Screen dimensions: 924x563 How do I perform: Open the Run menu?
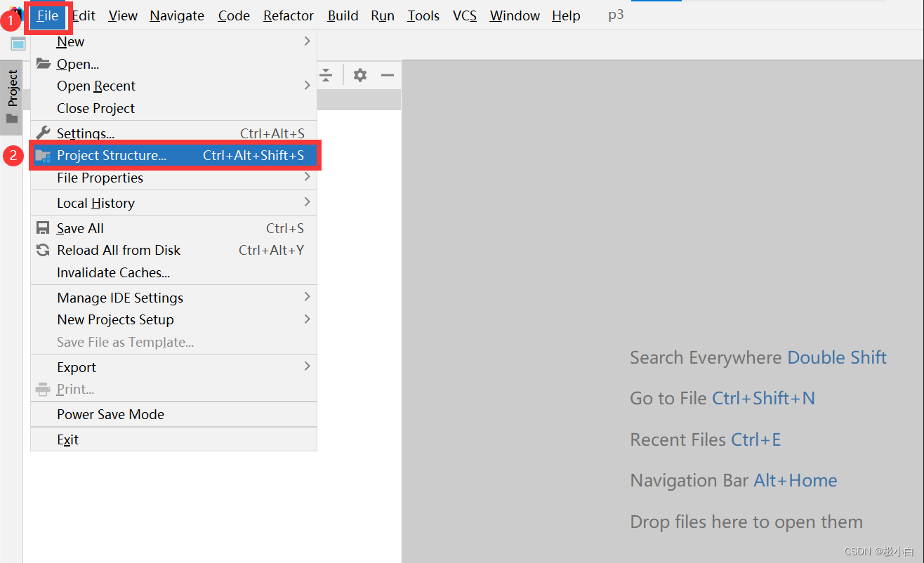(x=383, y=15)
